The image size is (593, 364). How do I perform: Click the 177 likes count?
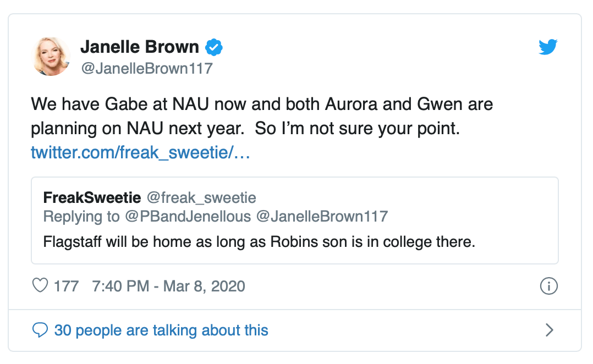(x=66, y=286)
